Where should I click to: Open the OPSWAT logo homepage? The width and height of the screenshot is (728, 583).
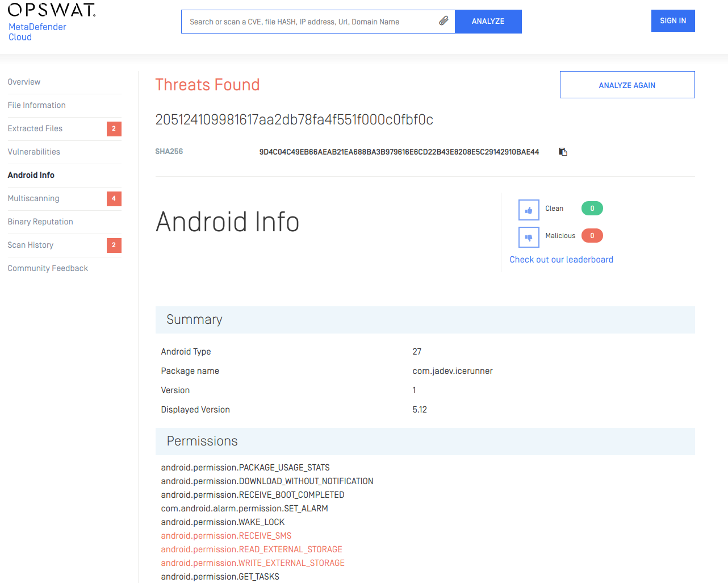[x=52, y=10]
